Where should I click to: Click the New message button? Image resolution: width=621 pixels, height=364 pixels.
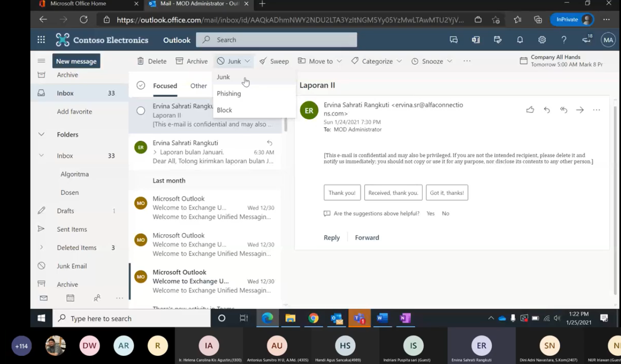pos(76,61)
